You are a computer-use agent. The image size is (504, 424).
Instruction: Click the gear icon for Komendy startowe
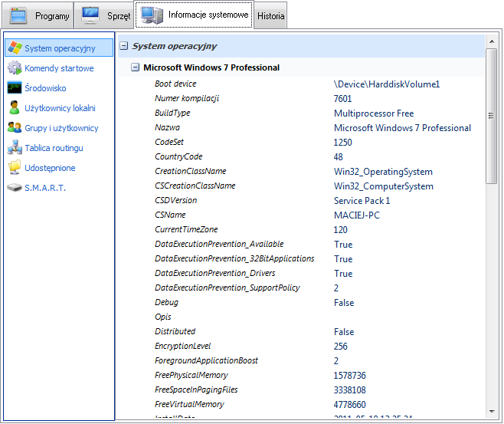[15, 67]
